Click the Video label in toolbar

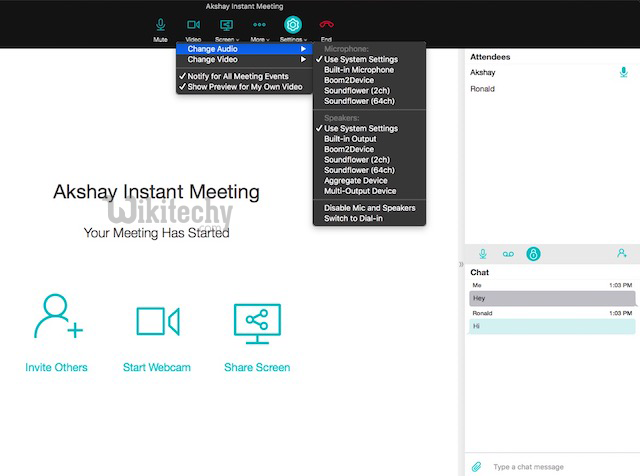(x=193, y=40)
